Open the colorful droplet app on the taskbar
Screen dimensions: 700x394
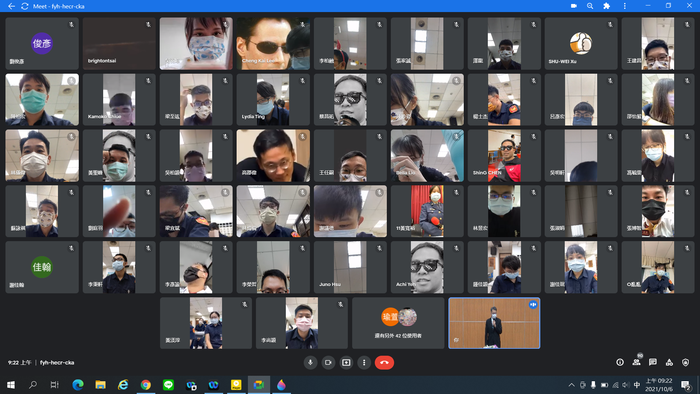[281, 385]
